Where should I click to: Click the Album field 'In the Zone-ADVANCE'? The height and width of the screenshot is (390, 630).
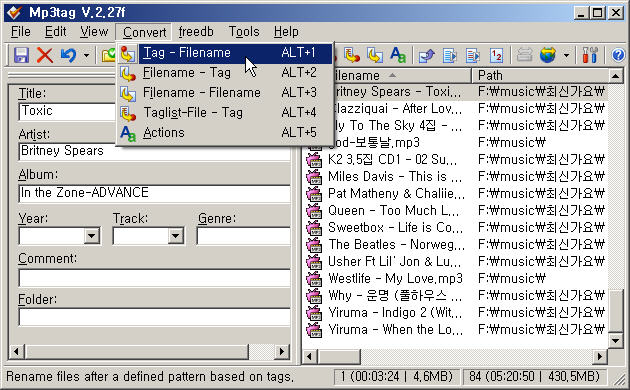coord(154,193)
